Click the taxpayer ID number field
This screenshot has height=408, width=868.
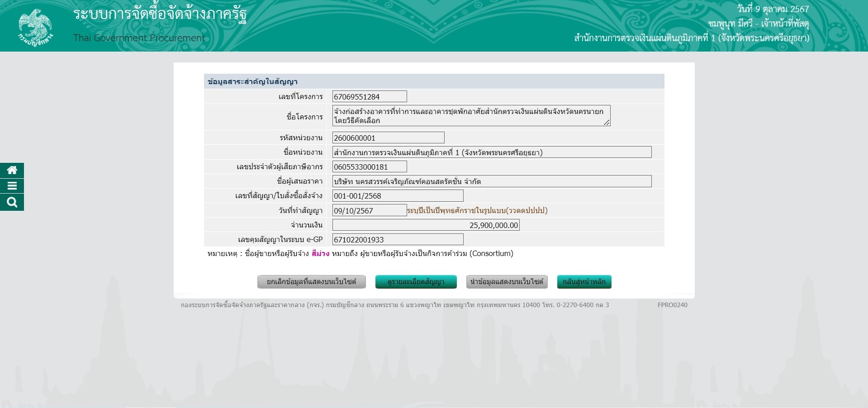pyautogui.click(x=369, y=167)
